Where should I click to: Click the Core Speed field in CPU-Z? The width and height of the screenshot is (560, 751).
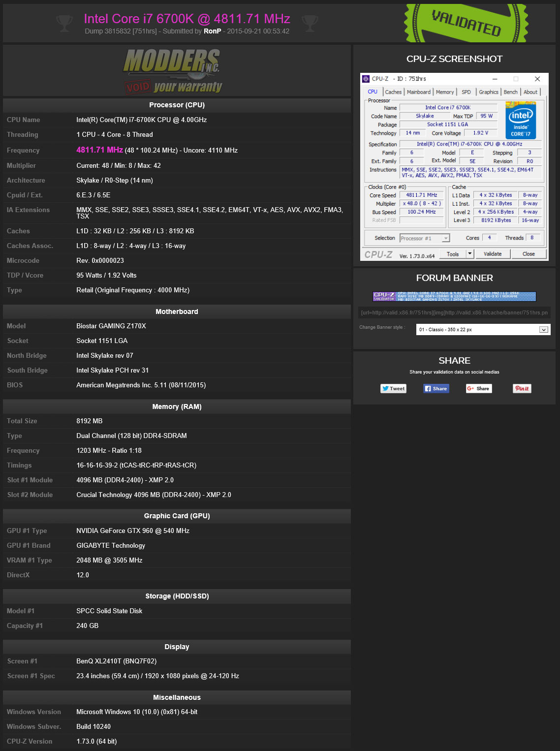pos(422,195)
